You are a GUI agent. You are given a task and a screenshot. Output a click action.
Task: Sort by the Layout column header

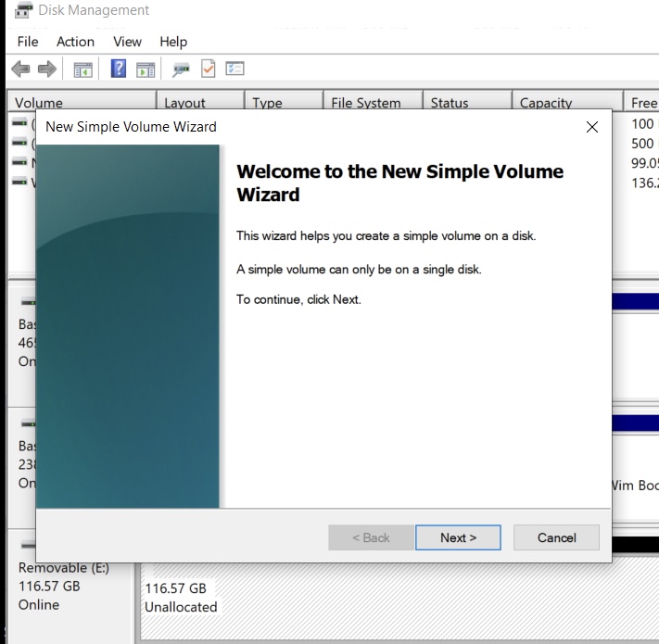(185, 103)
